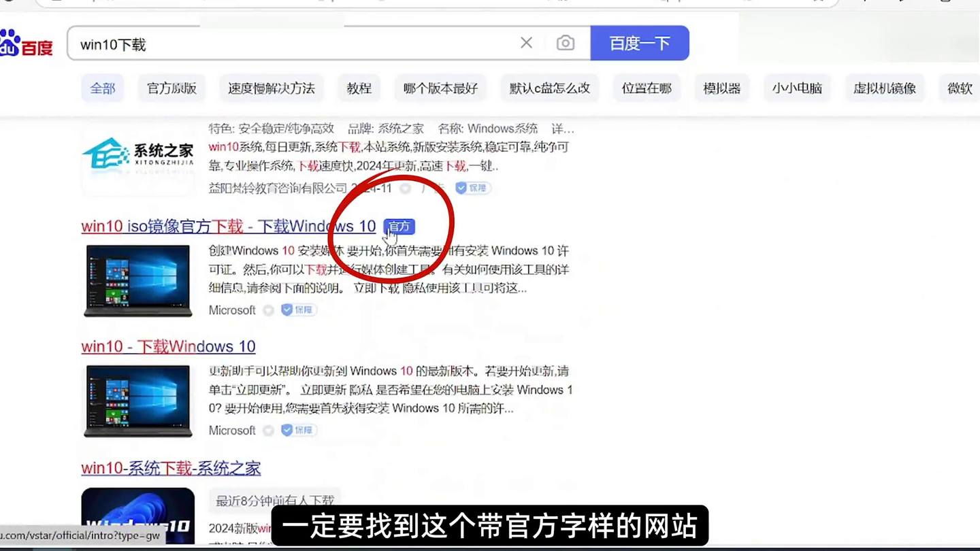
Task: Select the 微软 filter tab
Action: pyautogui.click(x=960, y=88)
